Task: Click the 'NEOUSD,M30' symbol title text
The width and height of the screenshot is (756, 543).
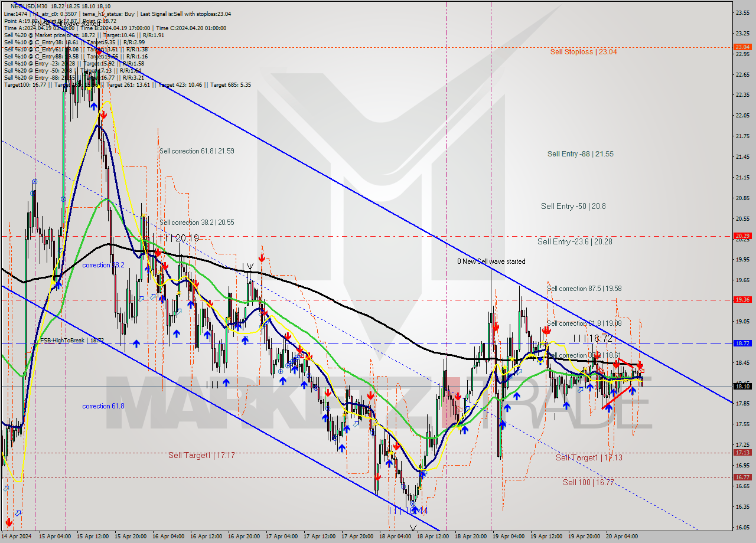Action: pyautogui.click(x=28, y=6)
